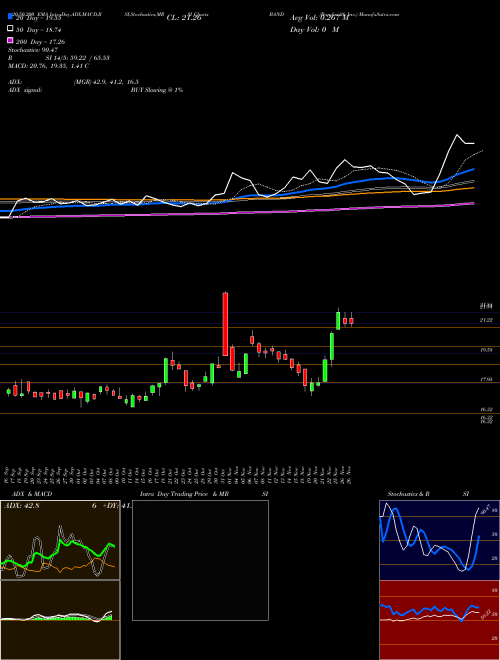Click the blue 20 Day legend swatch
The width and height of the screenshot is (500, 660).
click(x=10, y=17)
